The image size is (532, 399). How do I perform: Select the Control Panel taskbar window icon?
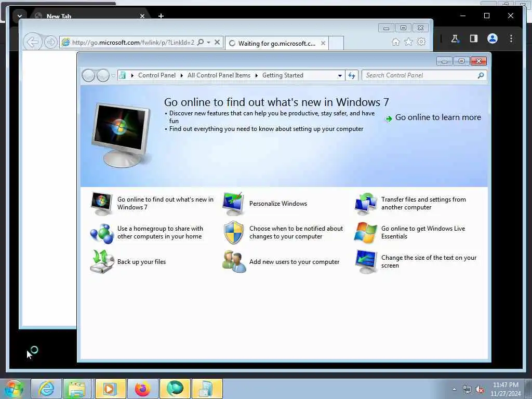pyautogui.click(x=207, y=389)
